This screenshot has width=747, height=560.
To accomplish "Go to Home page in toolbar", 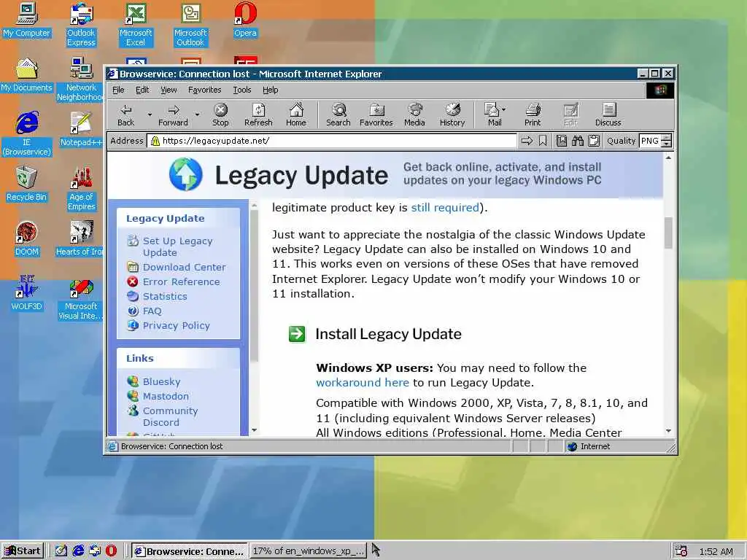I will [x=296, y=114].
